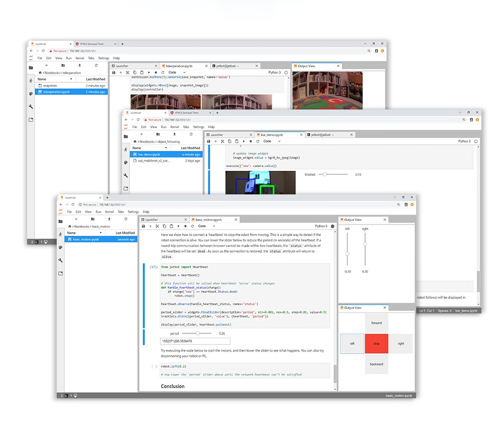Screen dimensions: 497x448
Task: Click the right robot control button
Action: (x=401, y=344)
